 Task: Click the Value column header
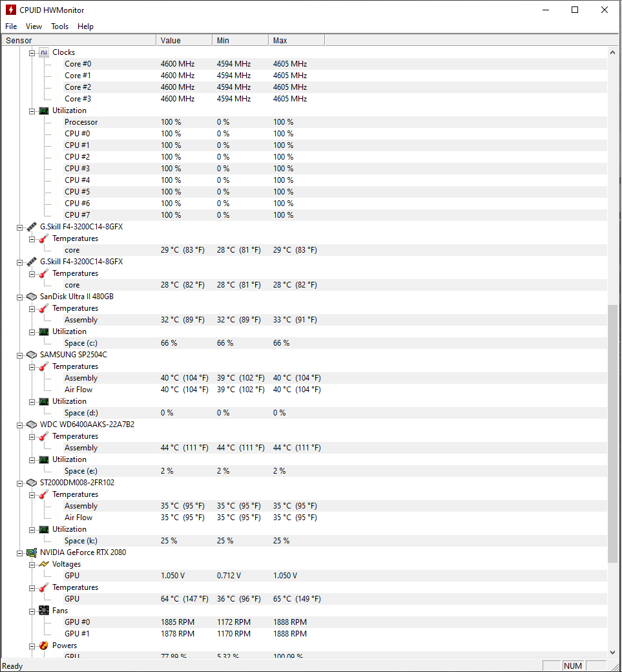[184, 40]
